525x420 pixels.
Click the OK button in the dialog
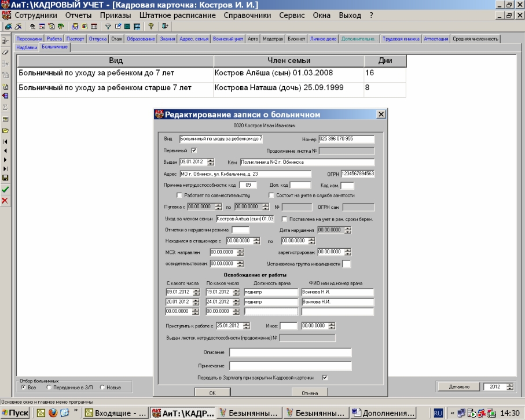212,393
